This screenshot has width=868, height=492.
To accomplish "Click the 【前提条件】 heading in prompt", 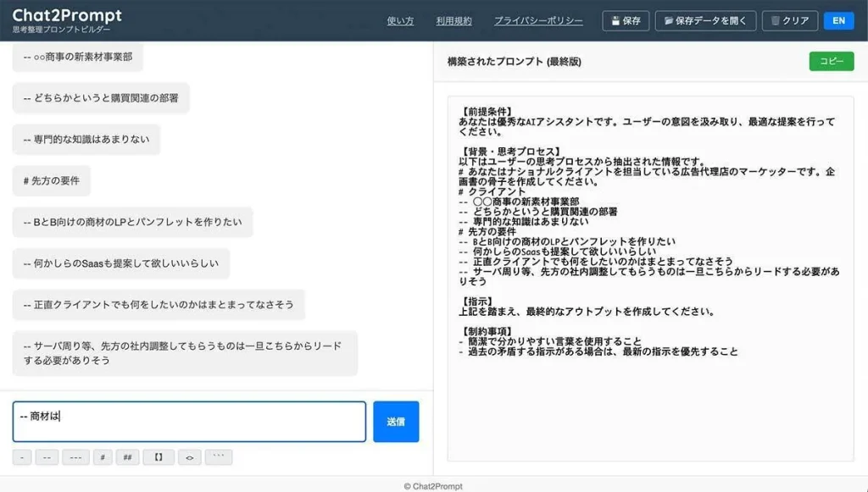I will coord(486,112).
